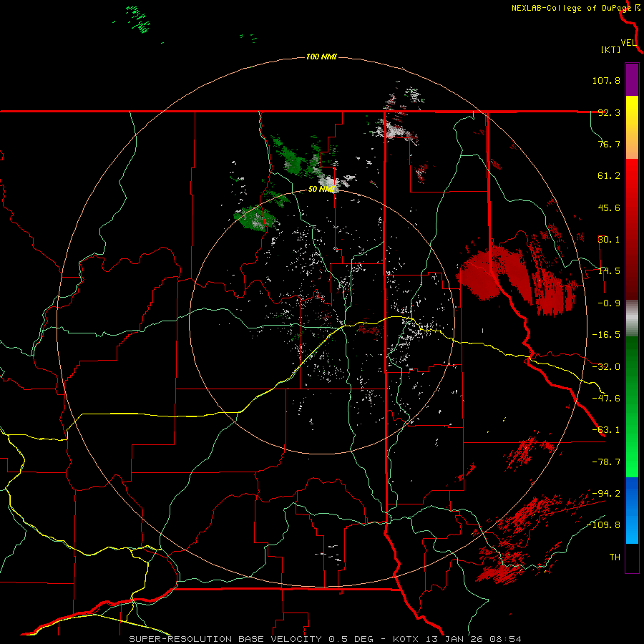This screenshot has height=644, width=644.
Task: Select the 107.8 legend value
Action: click(x=606, y=80)
